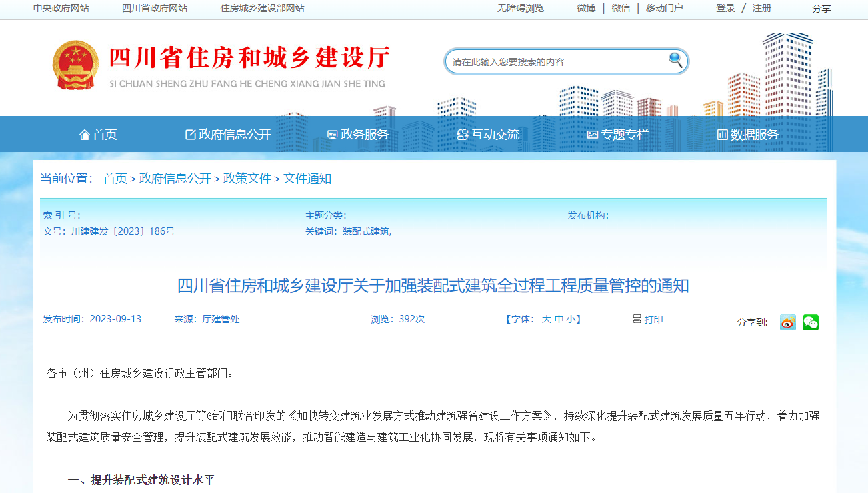868x493 pixels.
Task: Select 登录 to sign in
Action: [x=725, y=9]
